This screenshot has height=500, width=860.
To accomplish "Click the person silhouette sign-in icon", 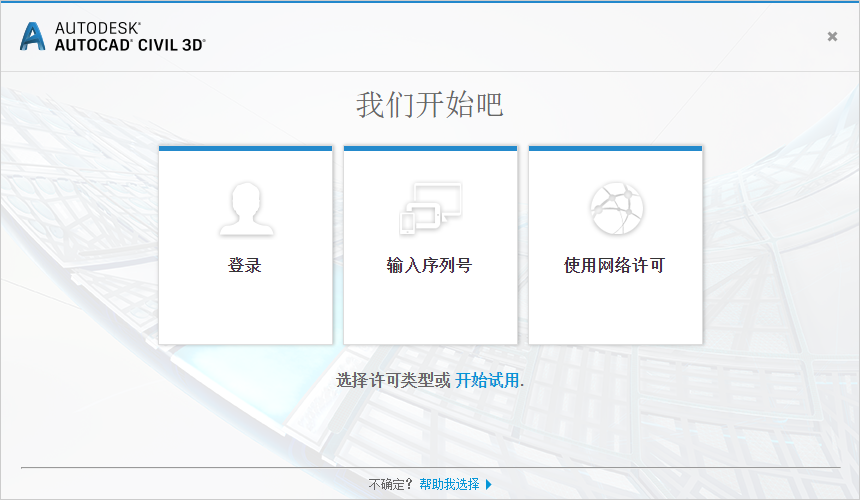I will [x=246, y=209].
